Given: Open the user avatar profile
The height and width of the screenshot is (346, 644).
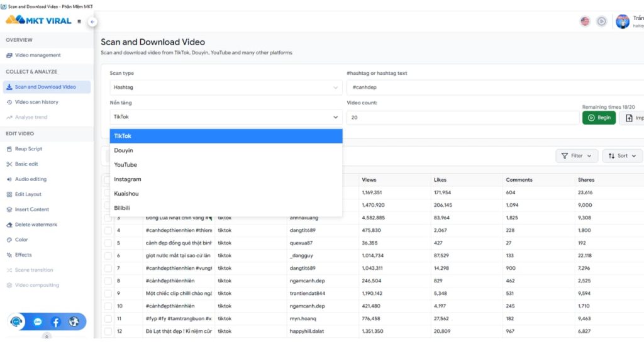Looking at the screenshot, I should pyautogui.click(x=623, y=21).
